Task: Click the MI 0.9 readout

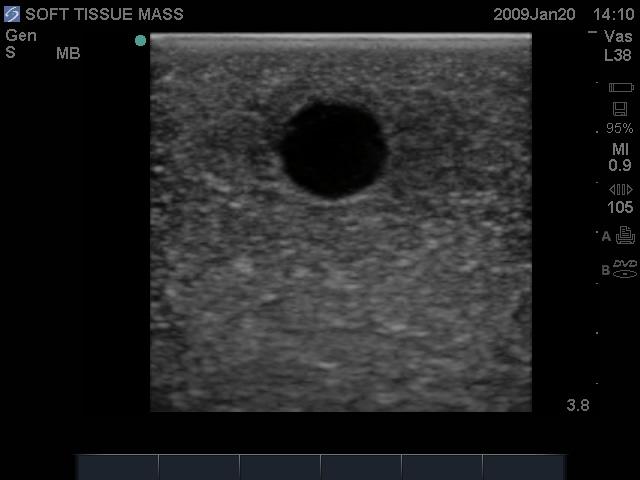Action: coord(620,157)
